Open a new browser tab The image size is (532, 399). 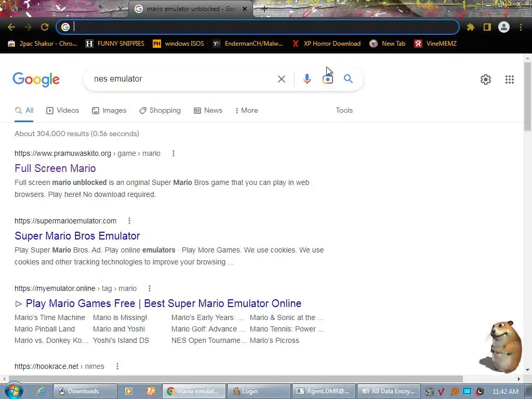[264, 9]
